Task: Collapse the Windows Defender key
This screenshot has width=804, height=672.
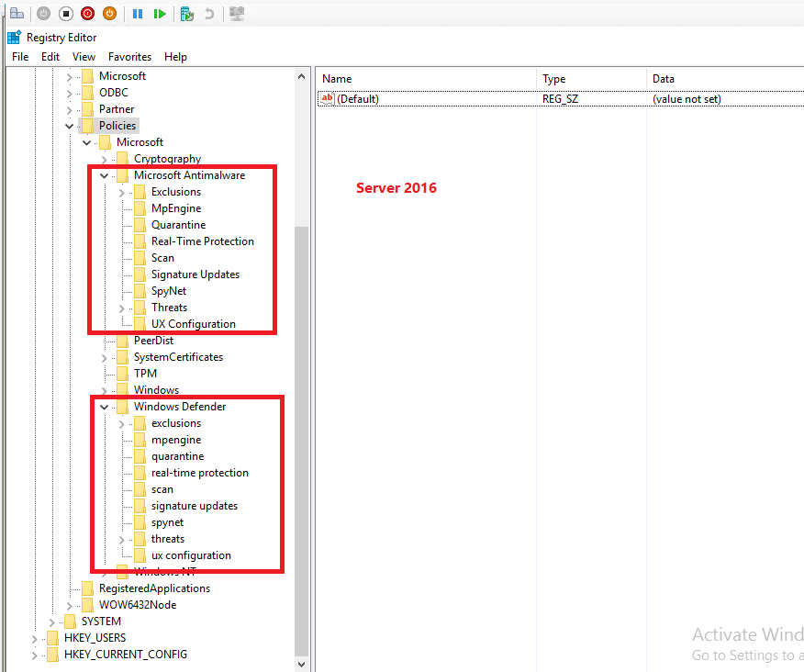Action: (x=104, y=408)
